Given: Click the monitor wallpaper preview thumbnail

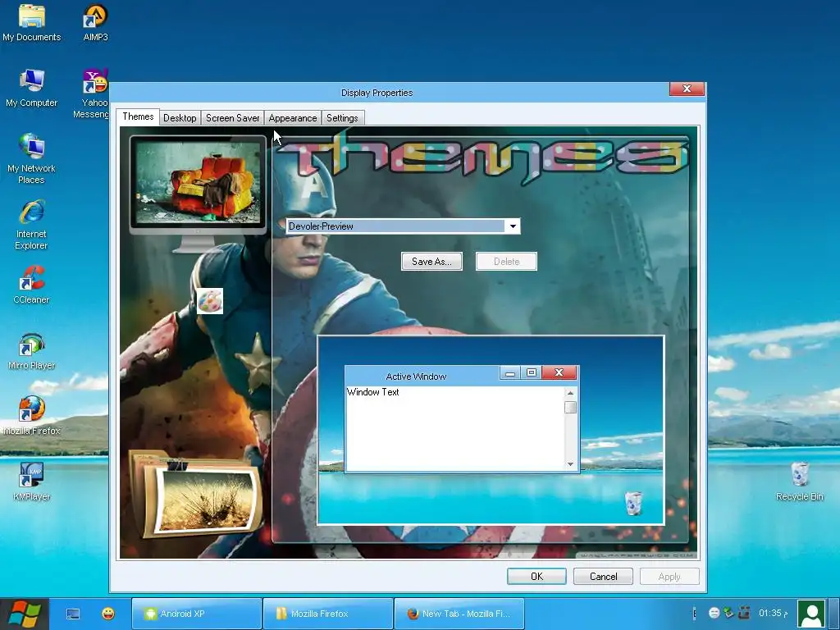Looking at the screenshot, I should click(198, 185).
